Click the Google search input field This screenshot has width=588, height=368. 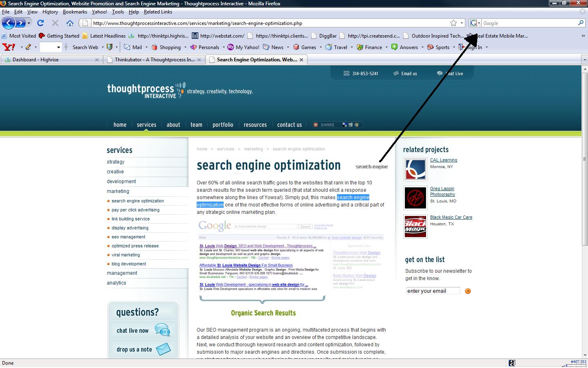click(530, 23)
